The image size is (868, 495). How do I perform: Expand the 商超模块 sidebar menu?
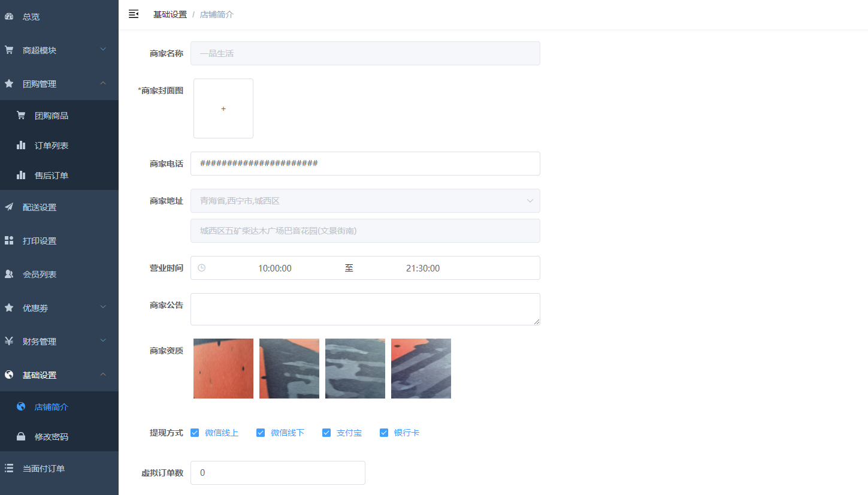tap(59, 50)
